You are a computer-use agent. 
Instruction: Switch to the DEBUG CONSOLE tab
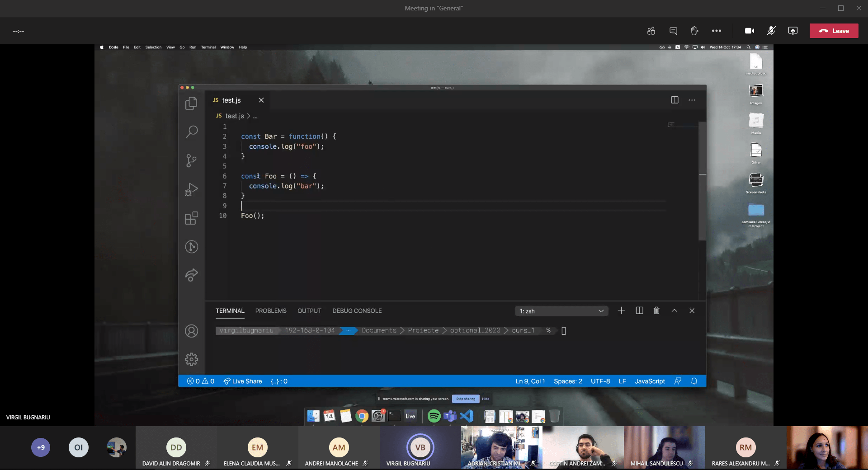coord(357,311)
